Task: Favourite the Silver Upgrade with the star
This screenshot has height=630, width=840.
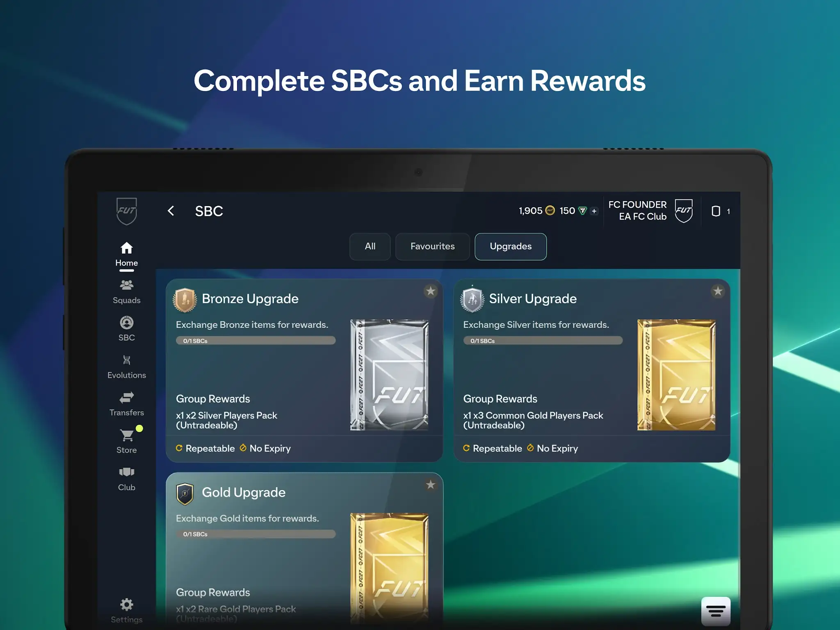Action: point(717,291)
